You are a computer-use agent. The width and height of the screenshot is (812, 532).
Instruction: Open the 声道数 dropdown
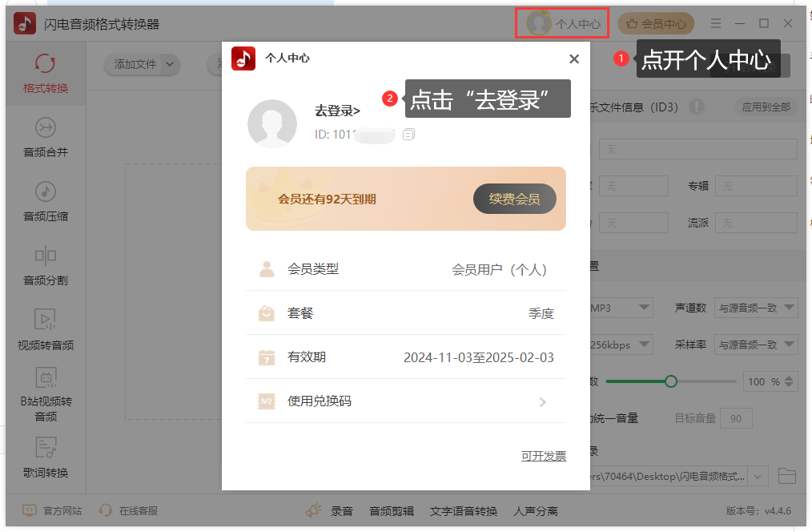point(756,308)
